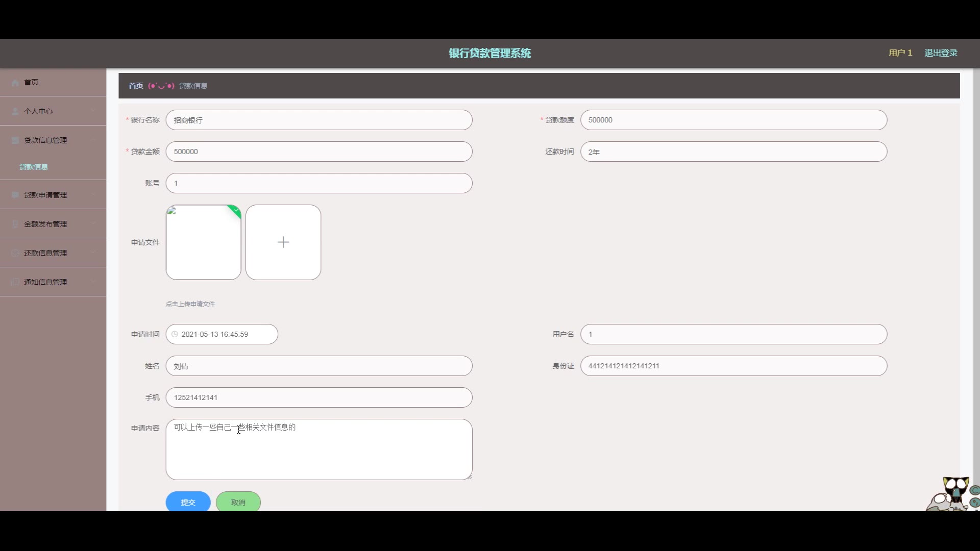Click the icon beside 贷款信息管理
This screenshot has width=980, height=551.
pos(15,140)
